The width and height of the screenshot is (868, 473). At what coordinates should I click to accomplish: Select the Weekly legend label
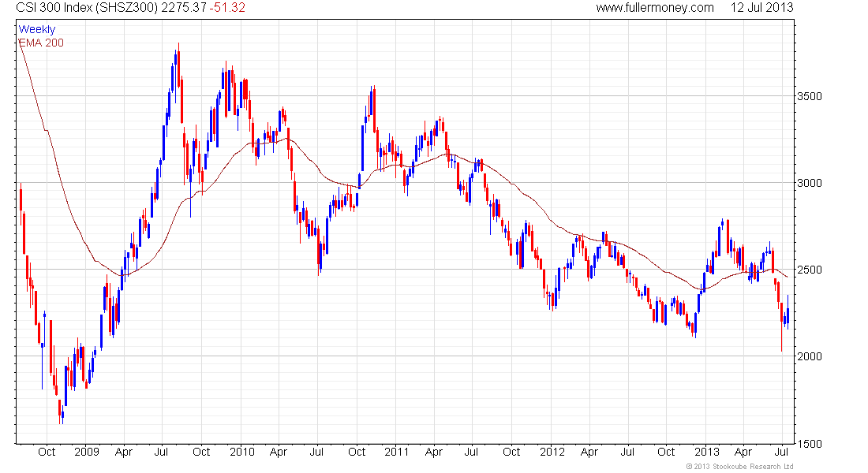37,29
